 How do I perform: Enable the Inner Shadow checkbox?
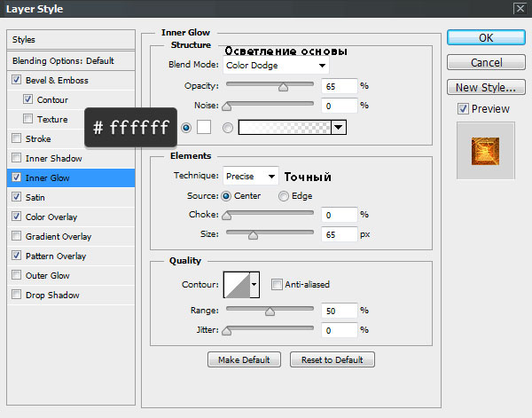tap(16, 158)
